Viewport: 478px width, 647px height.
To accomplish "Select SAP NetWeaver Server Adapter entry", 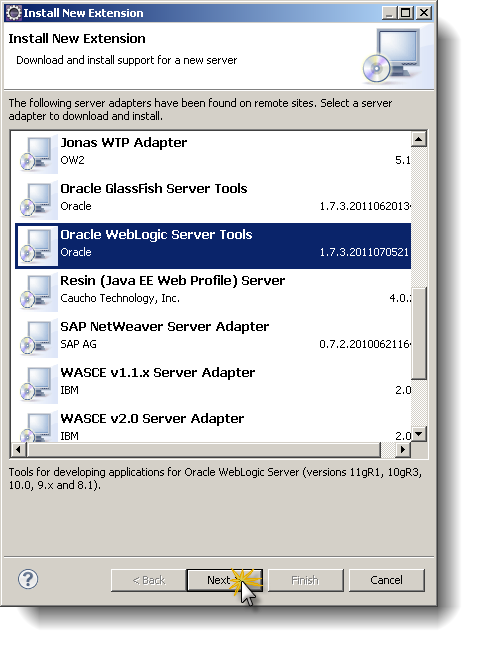I will (213, 338).
